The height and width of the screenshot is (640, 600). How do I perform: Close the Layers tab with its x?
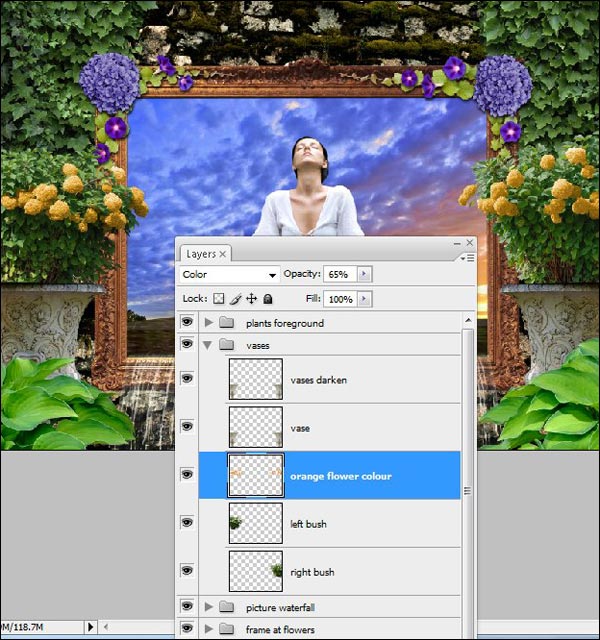(x=222, y=254)
